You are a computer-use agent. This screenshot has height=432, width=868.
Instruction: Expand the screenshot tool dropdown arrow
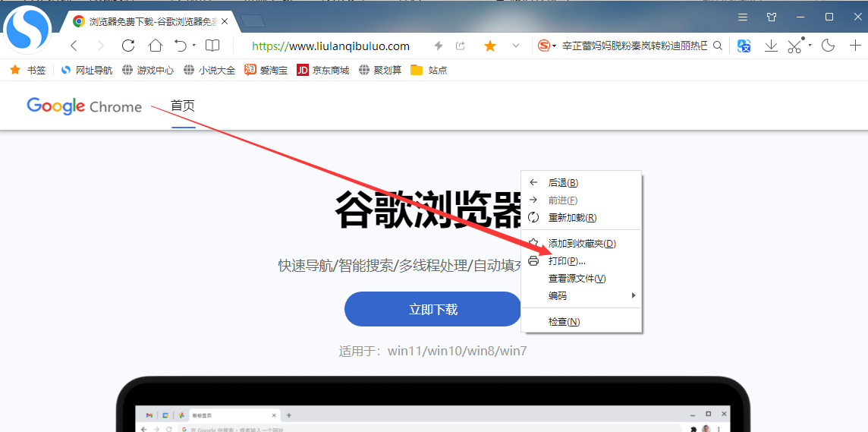[810, 46]
